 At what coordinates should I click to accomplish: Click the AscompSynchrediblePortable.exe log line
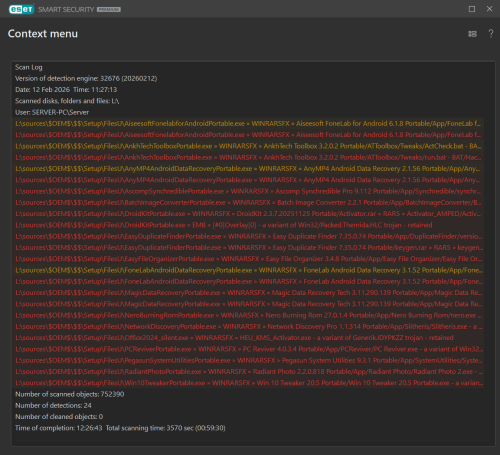pos(248,191)
